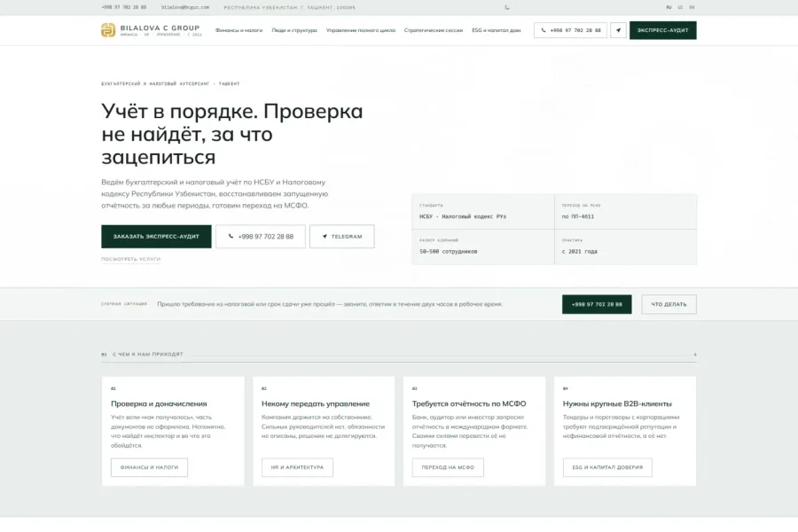Click the header «Экспресс-аудит» button
This screenshot has height=532, width=798.
(x=662, y=30)
